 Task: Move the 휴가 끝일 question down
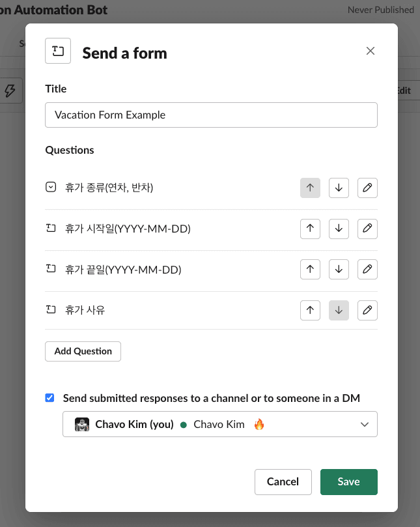pos(339,270)
